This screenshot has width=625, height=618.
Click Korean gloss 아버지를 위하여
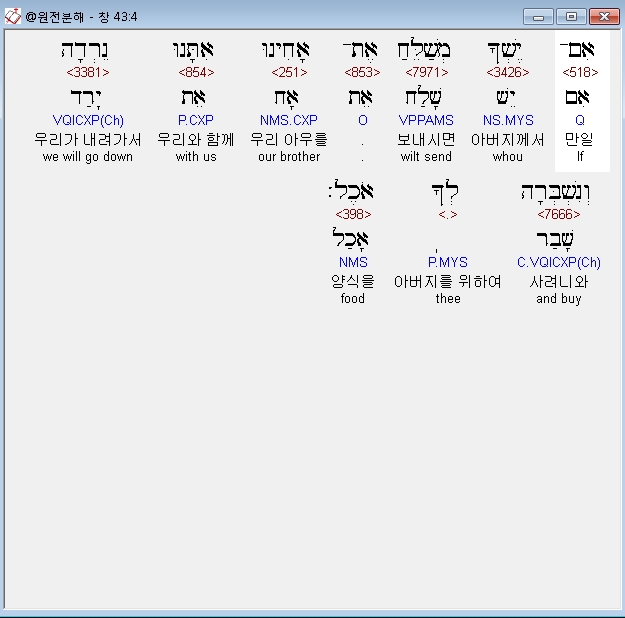448,281
